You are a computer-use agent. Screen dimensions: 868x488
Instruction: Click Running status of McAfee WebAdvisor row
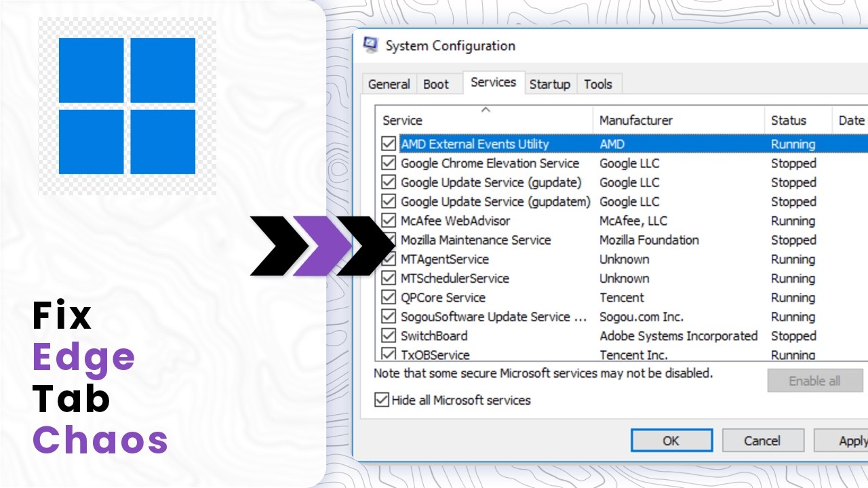point(793,220)
